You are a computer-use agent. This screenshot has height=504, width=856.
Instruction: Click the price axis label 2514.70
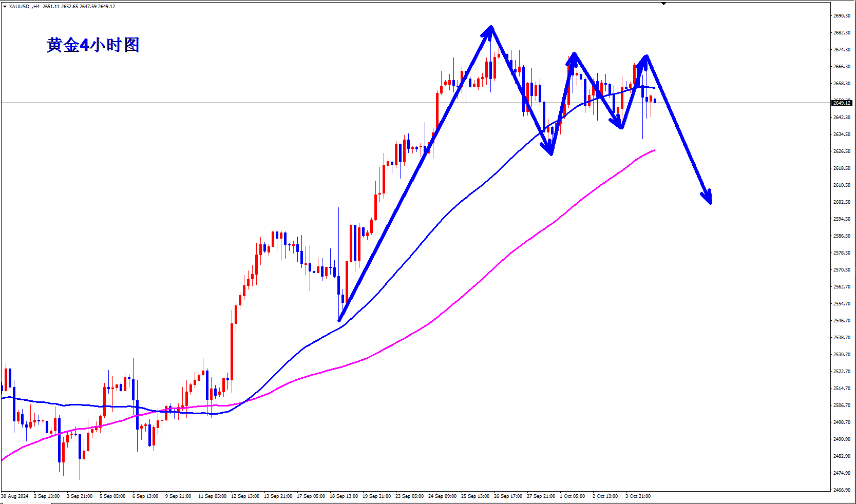pyautogui.click(x=842, y=389)
